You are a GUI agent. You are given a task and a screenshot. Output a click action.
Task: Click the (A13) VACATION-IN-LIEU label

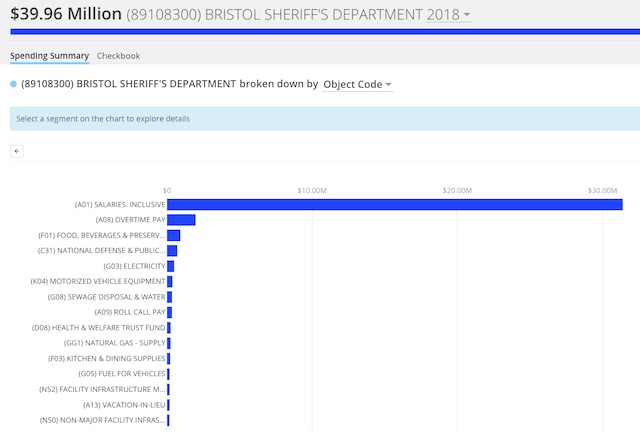(124, 405)
